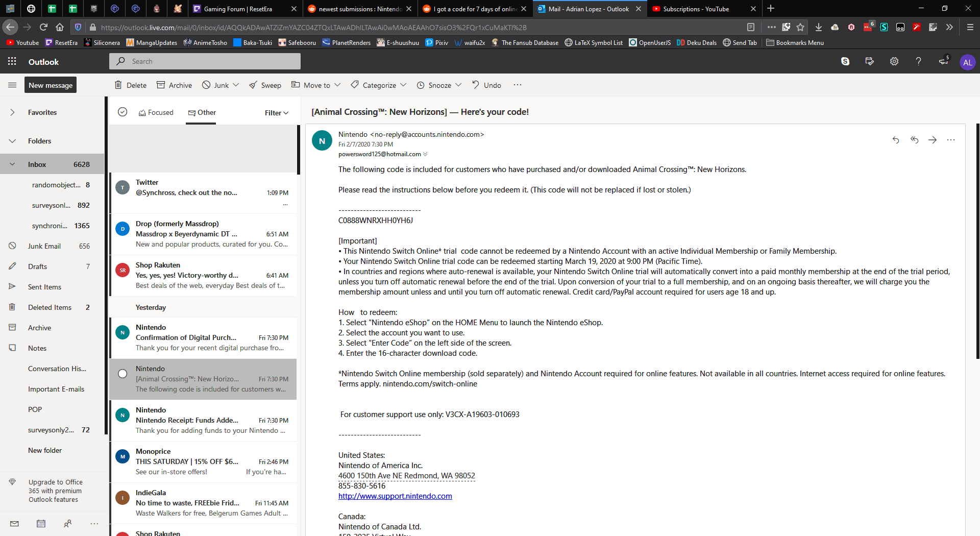Open more actions on the message
The width and height of the screenshot is (980, 536).
[x=951, y=140]
